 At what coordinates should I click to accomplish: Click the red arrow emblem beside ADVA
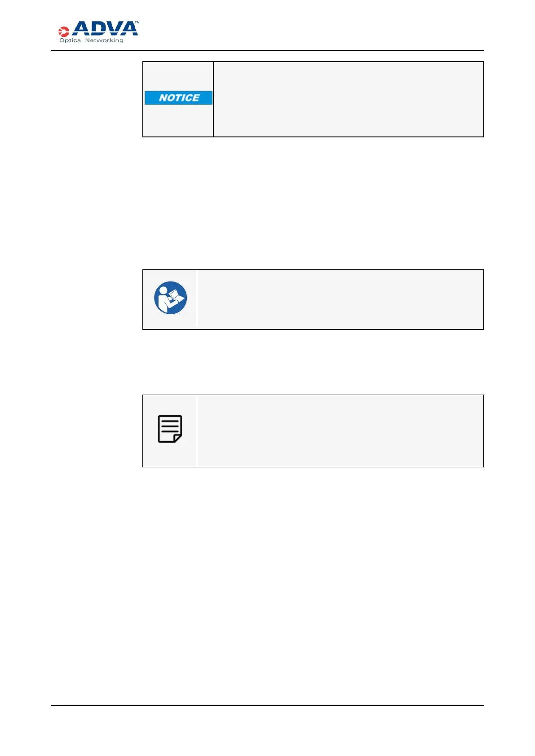coord(64,31)
